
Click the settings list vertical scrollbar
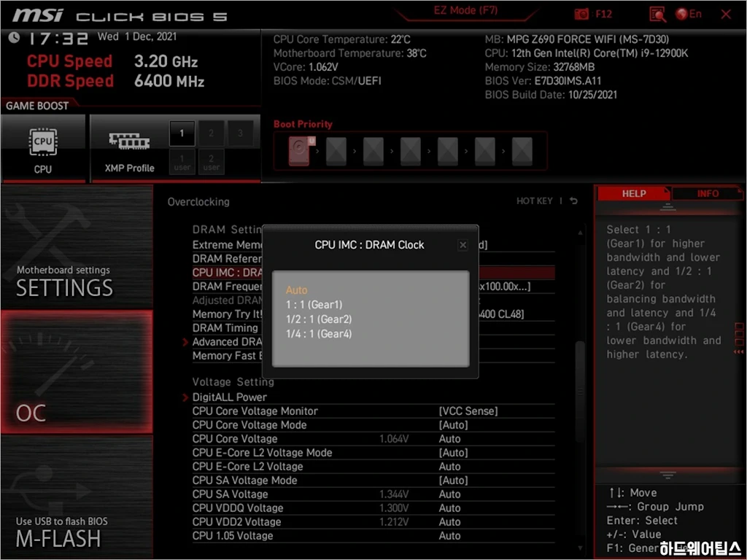[x=580, y=365]
